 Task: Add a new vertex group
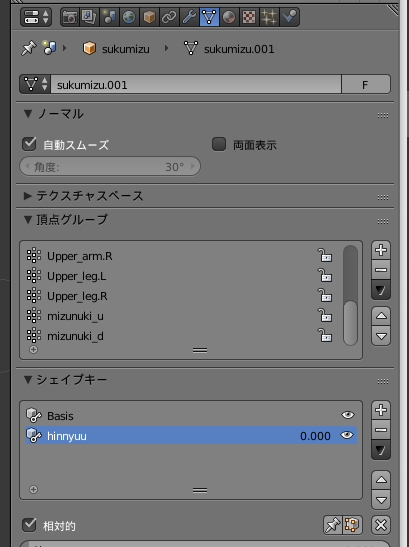(381, 250)
